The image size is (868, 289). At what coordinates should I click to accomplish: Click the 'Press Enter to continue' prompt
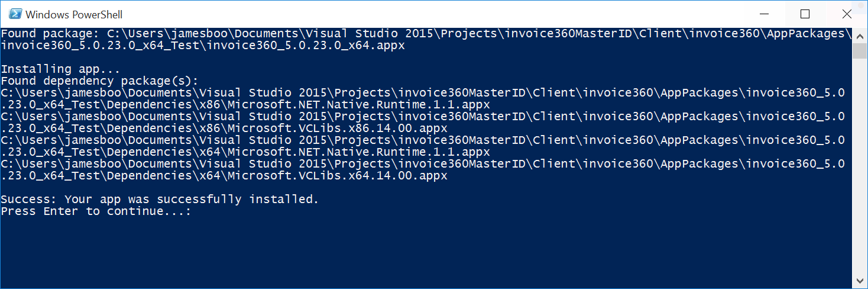click(96, 211)
